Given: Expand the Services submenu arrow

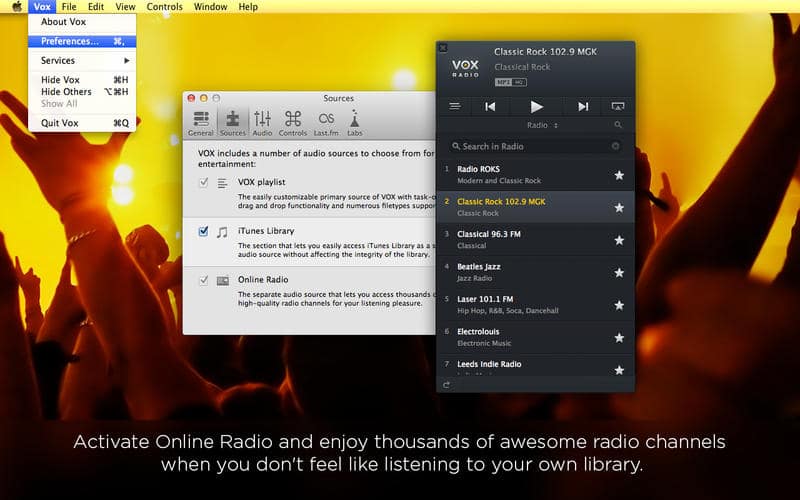Looking at the screenshot, I should [127, 60].
